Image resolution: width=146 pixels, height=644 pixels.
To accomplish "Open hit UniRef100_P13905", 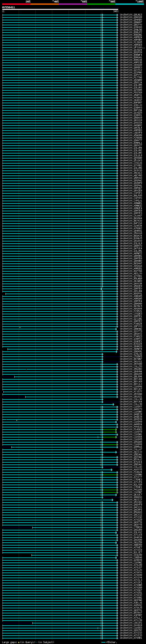I will [x=131, y=42].
